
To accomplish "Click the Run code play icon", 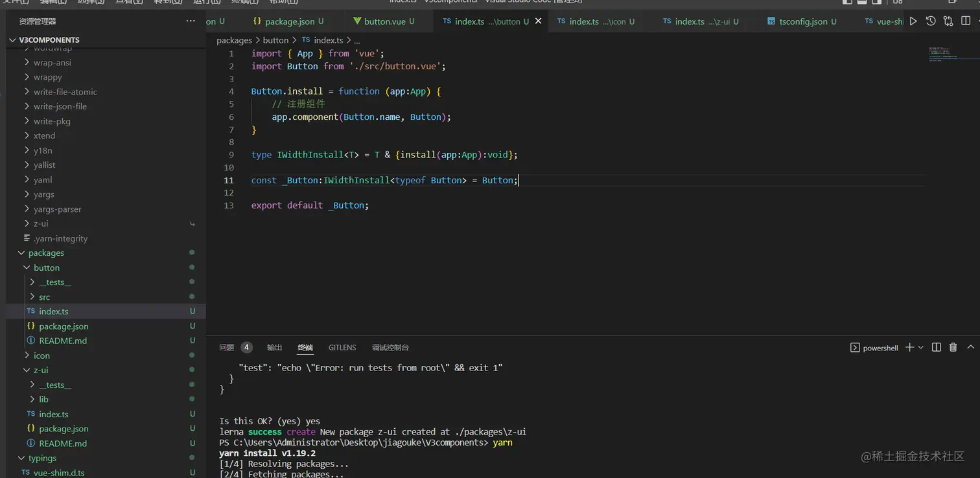I will (913, 21).
